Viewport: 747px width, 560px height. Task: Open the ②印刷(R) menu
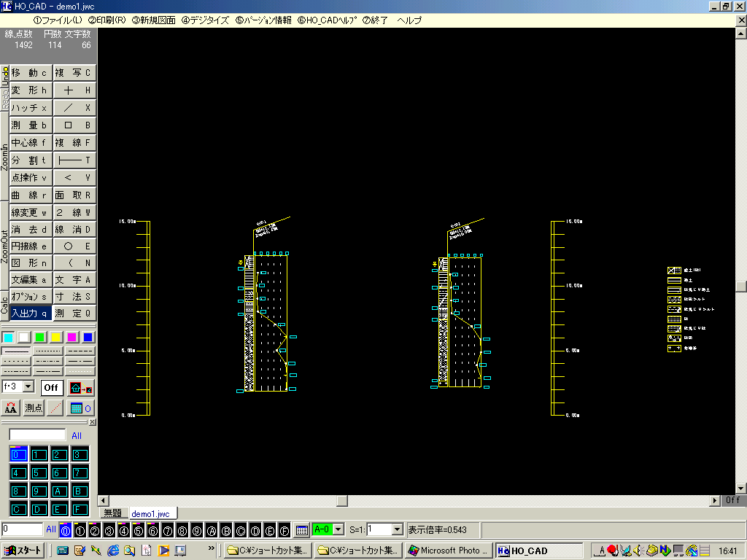[107, 20]
